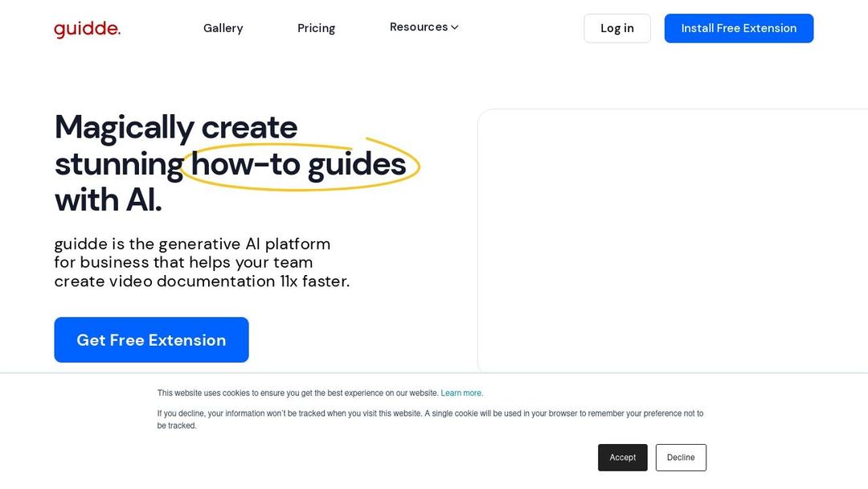Click the word stunning in the headline
868x489 pixels.
[119, 165]
